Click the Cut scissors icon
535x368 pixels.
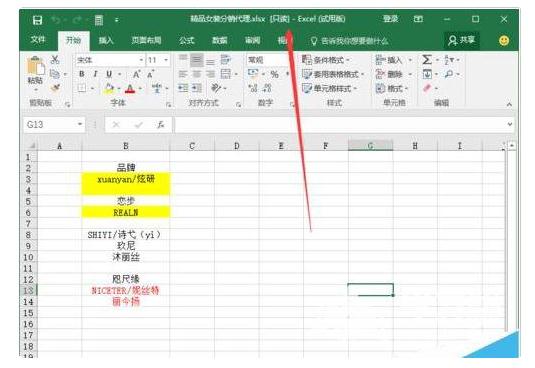55,60
